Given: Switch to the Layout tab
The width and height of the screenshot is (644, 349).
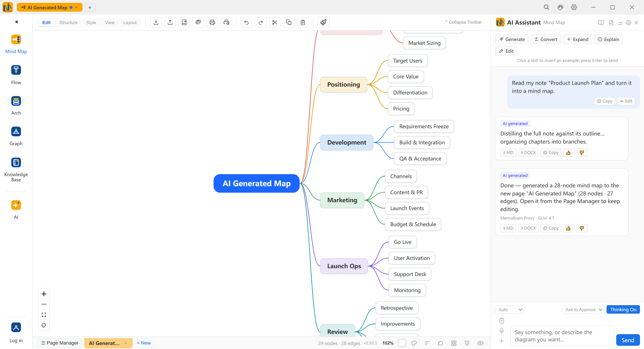Looking at the screenshot, I should [x=130, y=23].
